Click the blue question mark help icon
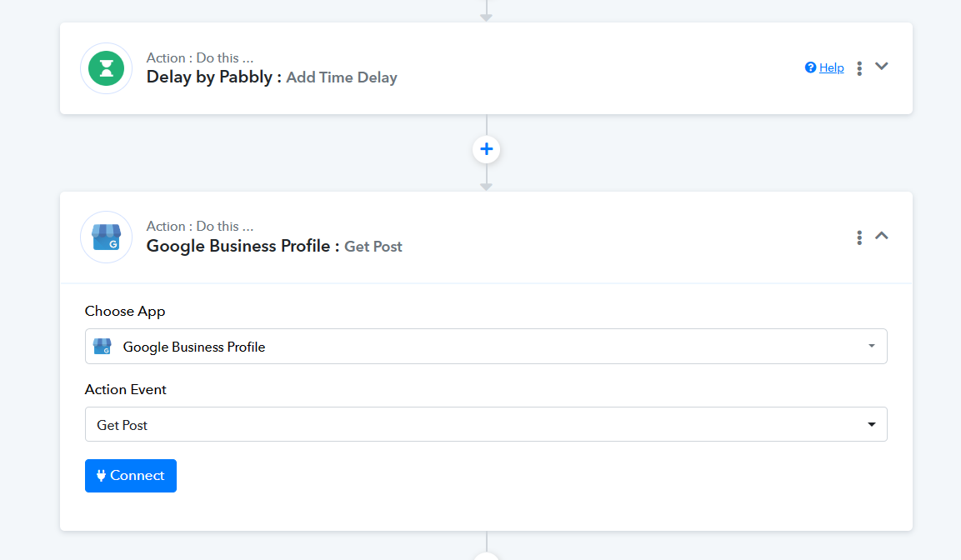 pos(810,67)
